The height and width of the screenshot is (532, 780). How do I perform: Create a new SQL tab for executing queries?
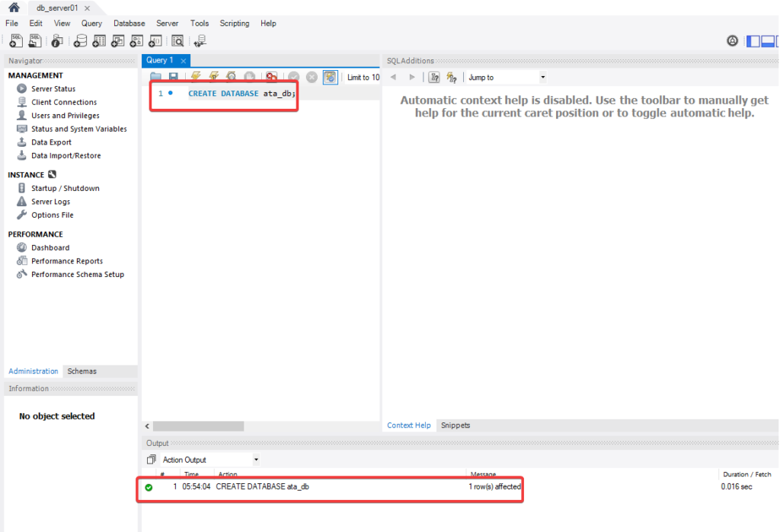click(x=15, y=41)
